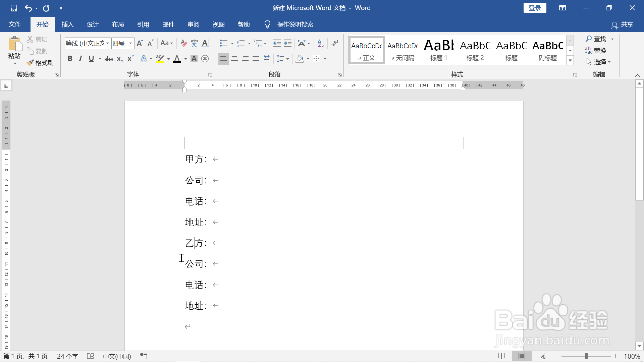The height and width of the screenshot is (362, 644).
Task: Click the Save icon in title bar
Action: pos(14,8)
